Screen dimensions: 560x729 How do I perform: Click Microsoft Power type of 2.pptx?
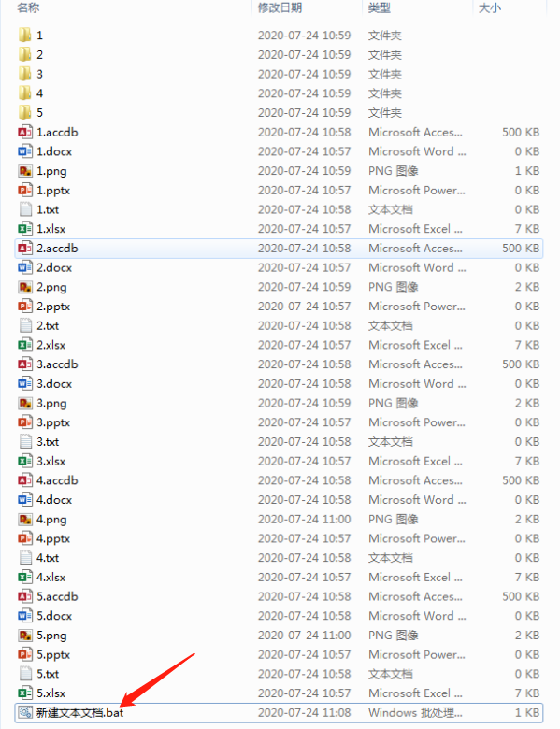[x=417, y=307]
